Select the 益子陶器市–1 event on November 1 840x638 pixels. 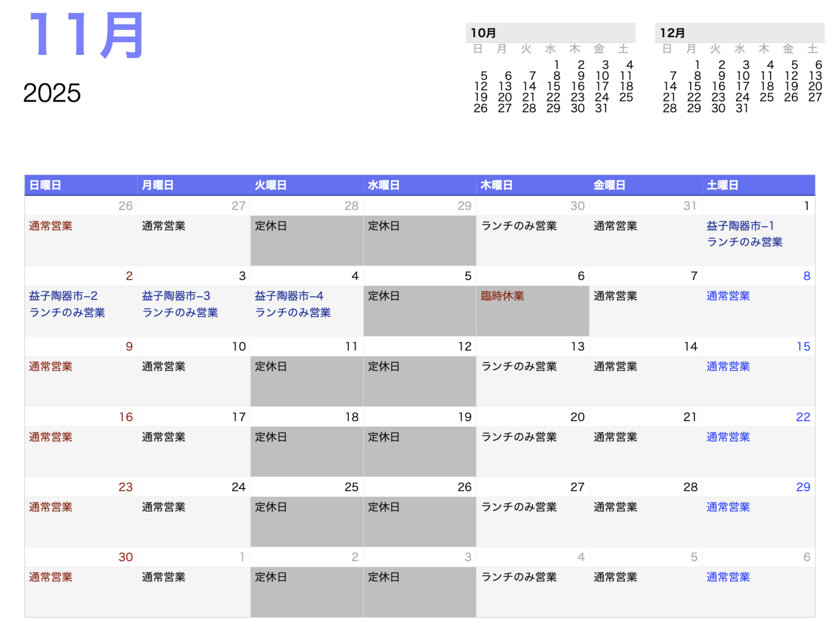[x=740, y=226]
